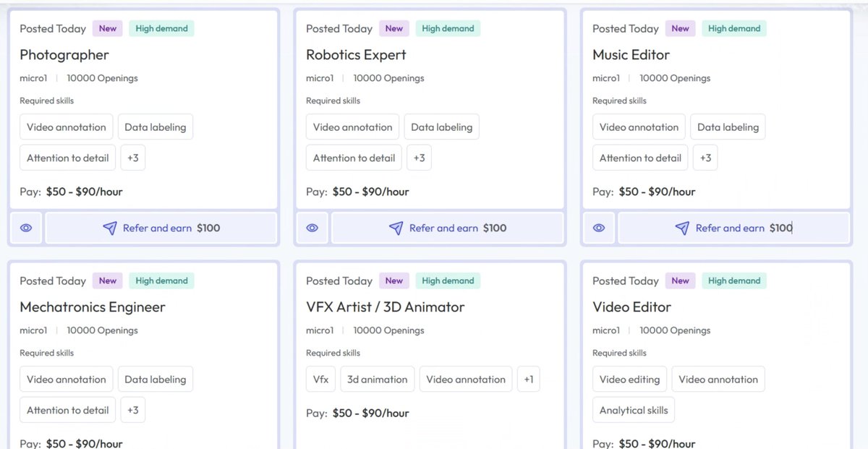Open the Music Editor job title
Screen dimensions: 868x449
[x=631, y=55]
